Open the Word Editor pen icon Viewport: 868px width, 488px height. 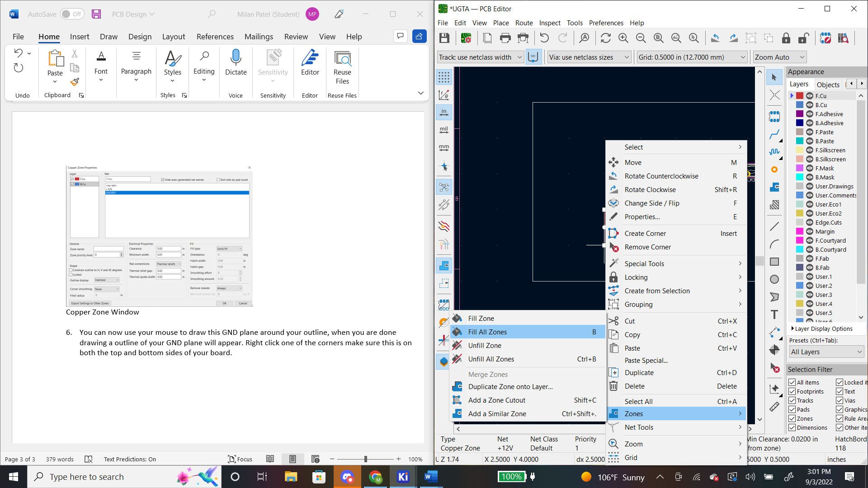point(310,62)
